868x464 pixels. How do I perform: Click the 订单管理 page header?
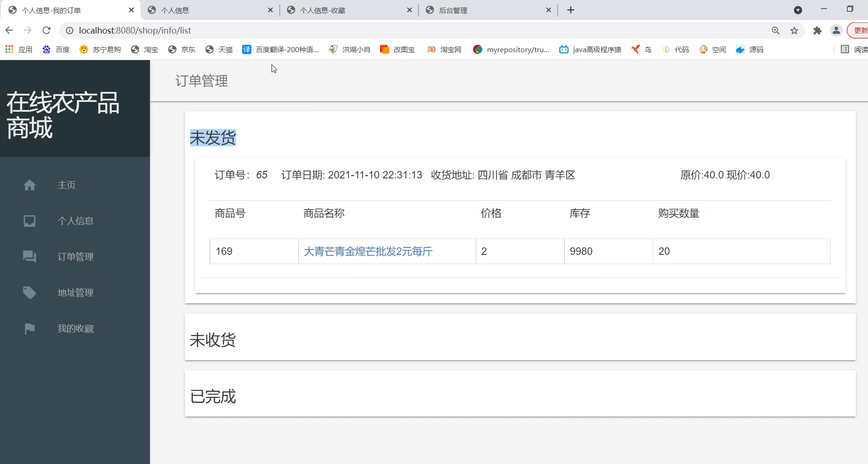[x=202, y=81]
